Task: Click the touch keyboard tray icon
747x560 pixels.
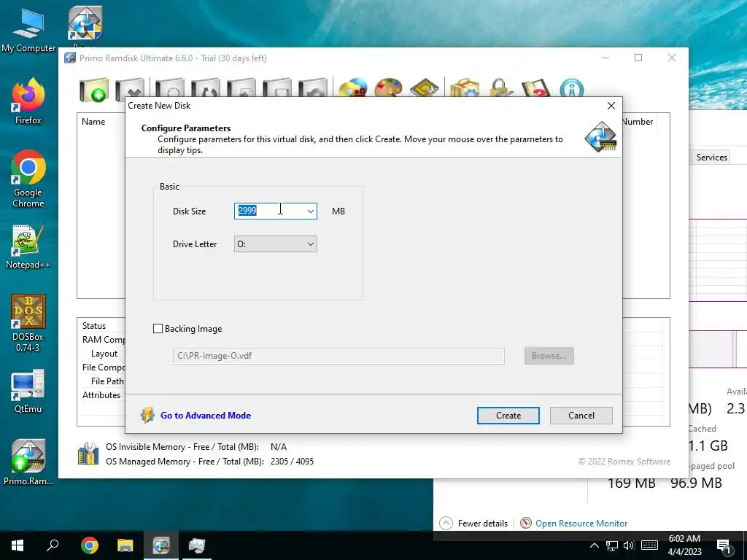Action: (649, 545)
